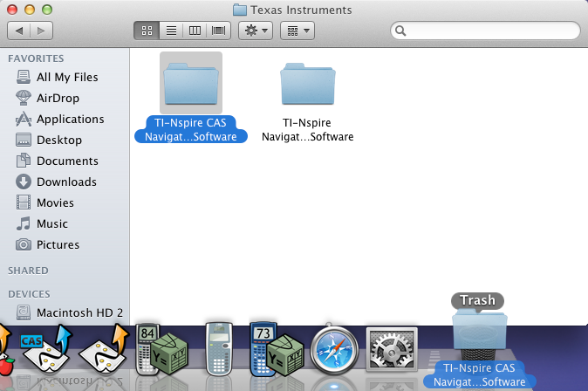Screen dimensions: 588x391
Task: Click the Forward navigation button
Action: [x=41, y=31]
